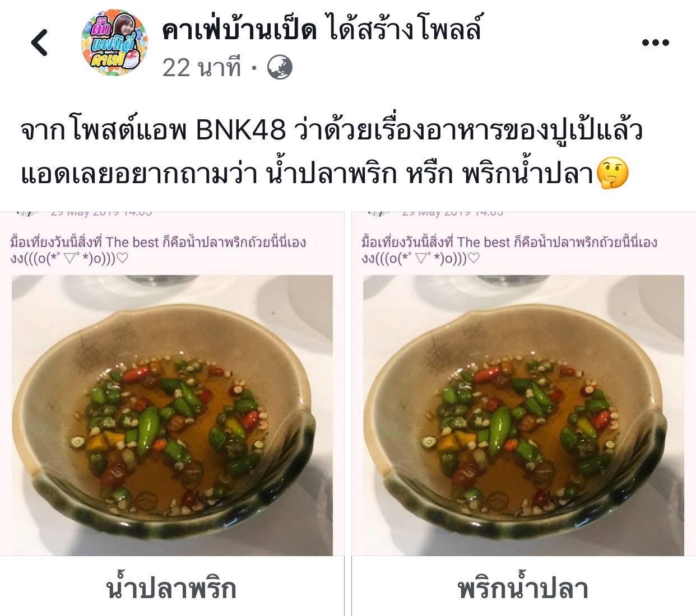
Task: Open the คาเฟ่บ้านเป็ด page name link
Action: pos(240,29)
